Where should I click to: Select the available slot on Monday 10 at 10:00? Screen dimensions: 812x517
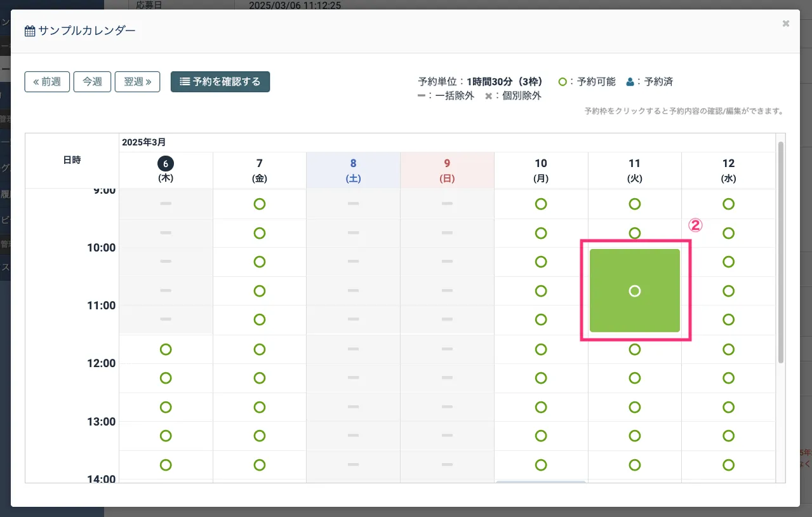point(541,262)
